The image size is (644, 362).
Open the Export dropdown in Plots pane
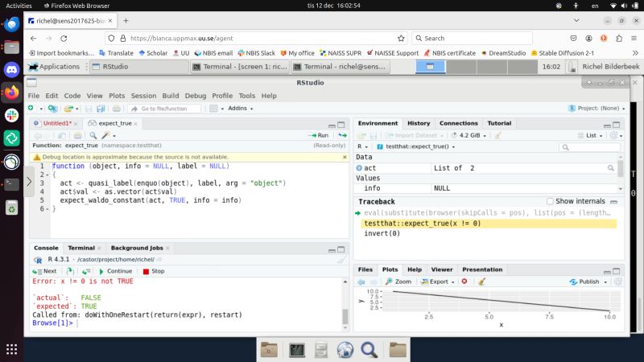438,282
